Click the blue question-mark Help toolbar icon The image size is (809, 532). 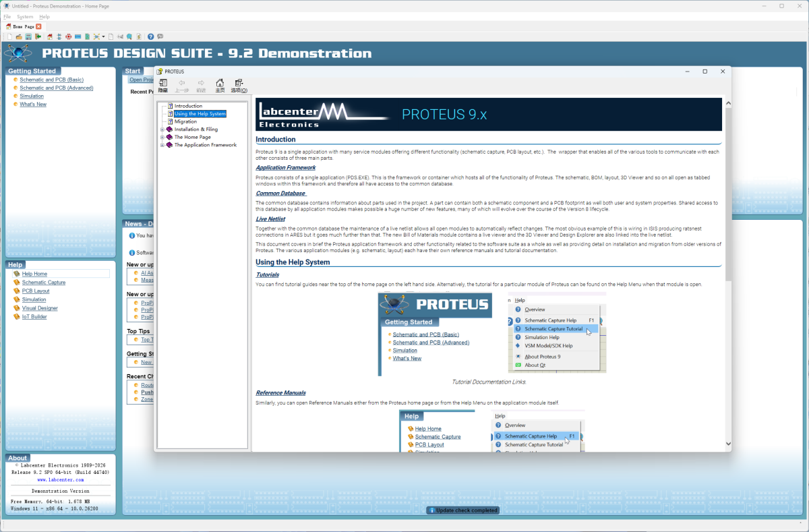[150, 36]
